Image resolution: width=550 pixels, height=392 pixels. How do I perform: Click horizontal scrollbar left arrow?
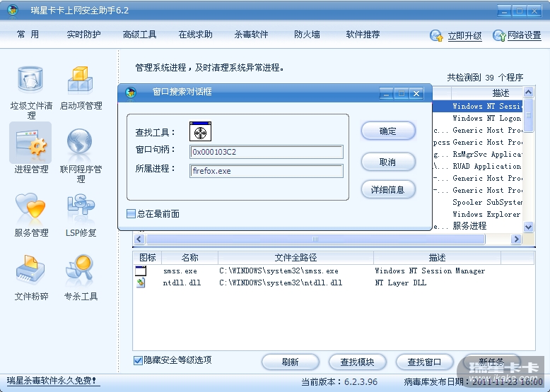tap(139, 239)
